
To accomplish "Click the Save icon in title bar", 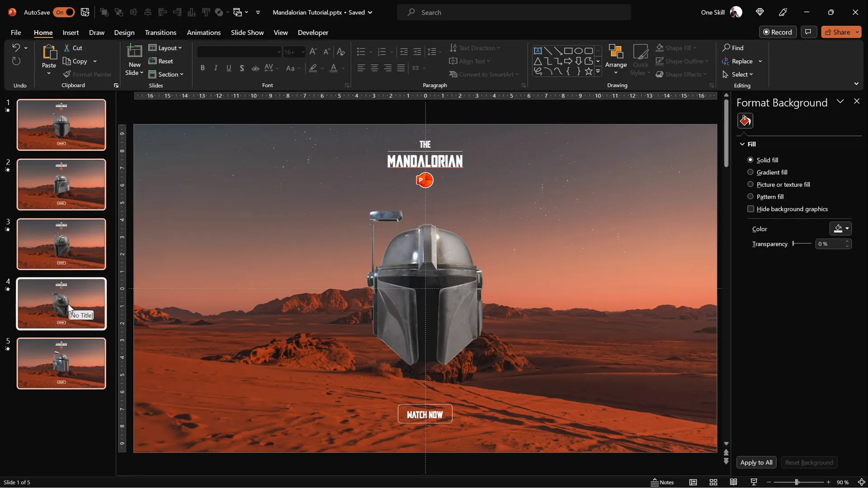I will pos(85,12).
